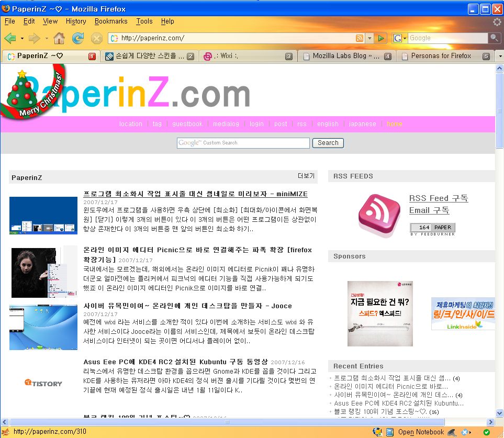Click the search magnifier icon in search bar

pos(494,38)
